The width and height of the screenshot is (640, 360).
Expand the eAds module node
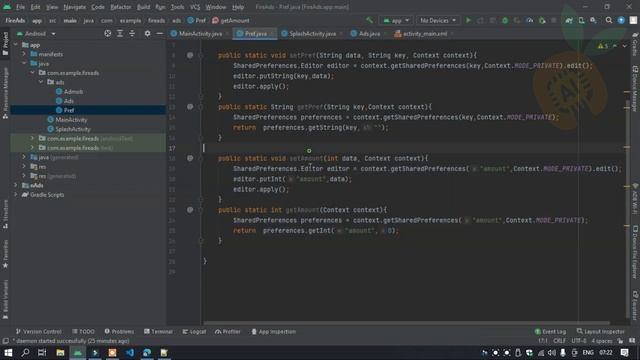16,185
